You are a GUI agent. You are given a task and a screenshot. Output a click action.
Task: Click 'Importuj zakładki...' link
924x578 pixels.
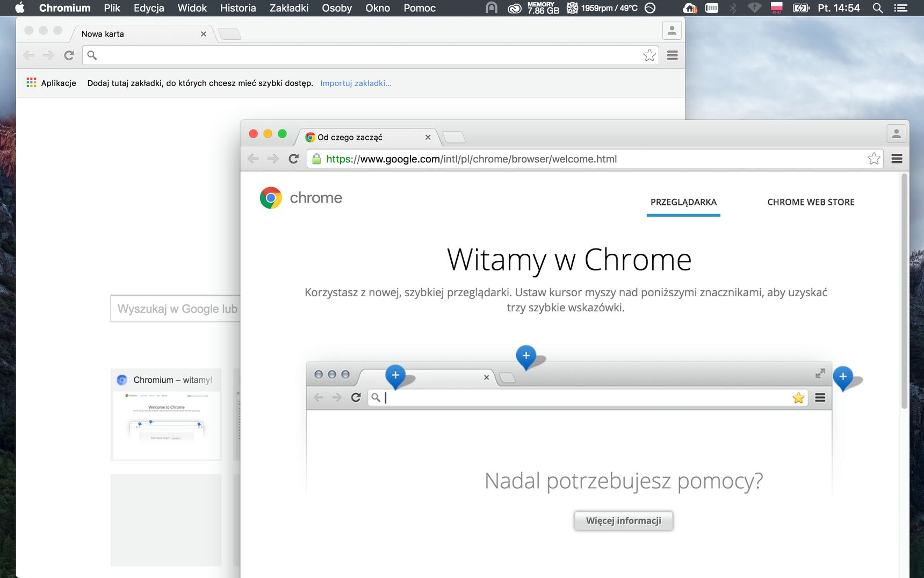coord(356,83)
